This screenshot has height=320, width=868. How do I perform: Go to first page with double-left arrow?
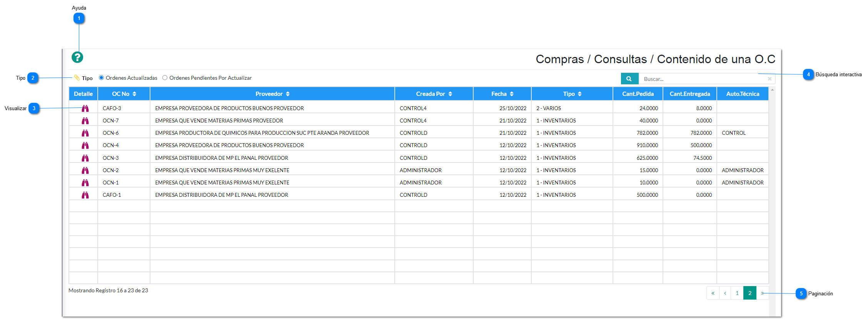pos(713,293)
